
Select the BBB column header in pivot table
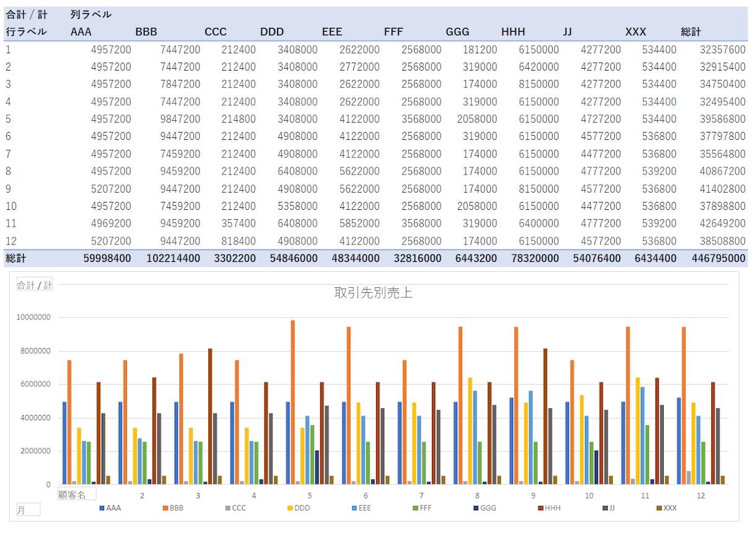pyautogui.click(x=146, y=32)
